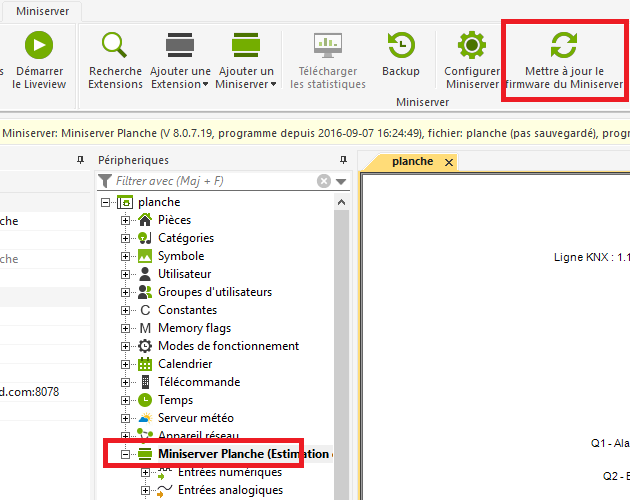This screenshot has width=630, height=500.
Task: Open Recherche Extensions magnifier tool
Action: 115,46
